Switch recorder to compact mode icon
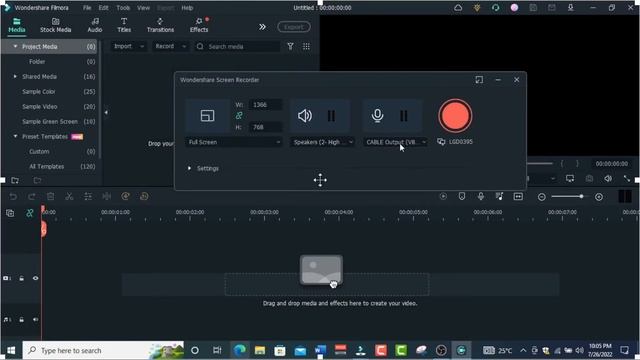The image size is (640, 360). coord(479,80)
